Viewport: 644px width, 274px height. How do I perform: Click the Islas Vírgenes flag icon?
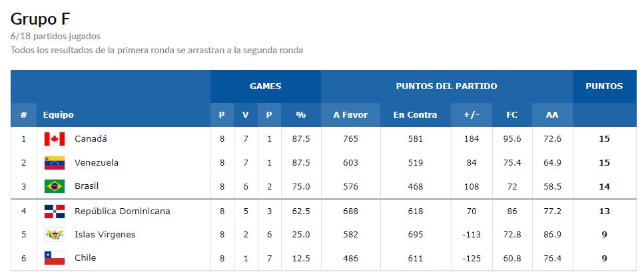pos(55,235)
